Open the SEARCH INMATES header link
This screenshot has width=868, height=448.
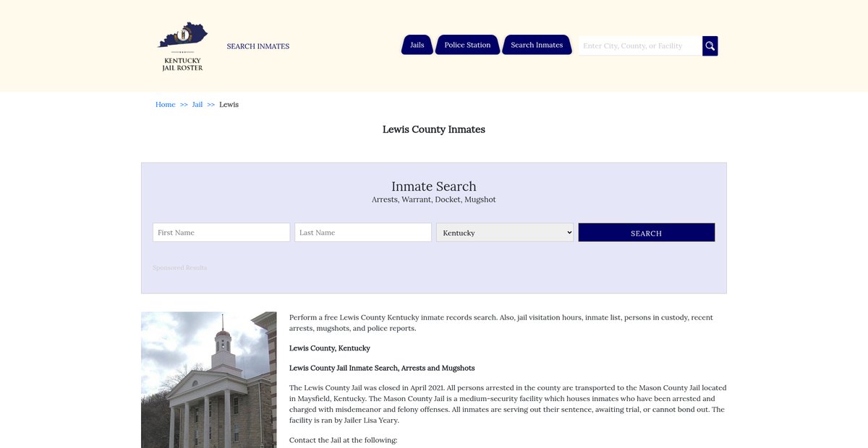pos(258,46)
